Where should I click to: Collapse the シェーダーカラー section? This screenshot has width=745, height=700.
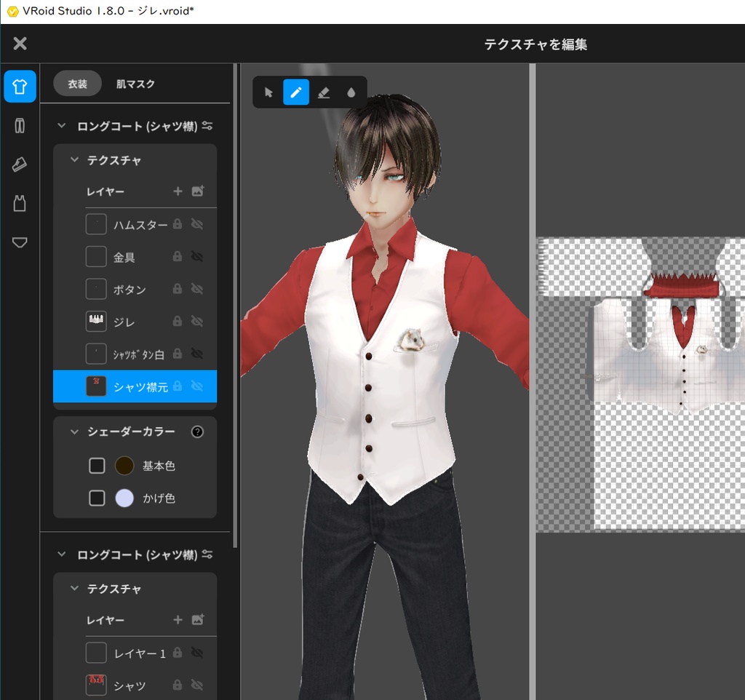pyautogui.click(x=74, y=431)
